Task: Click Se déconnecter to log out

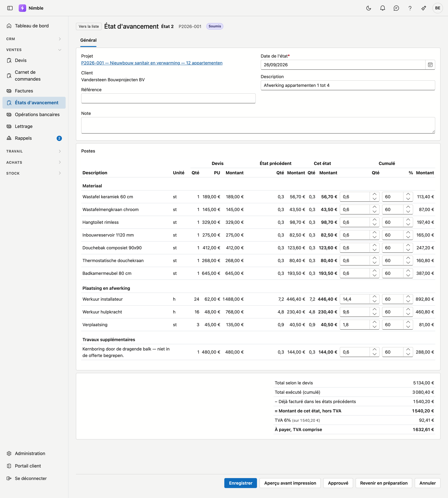Action: point(34,478)
